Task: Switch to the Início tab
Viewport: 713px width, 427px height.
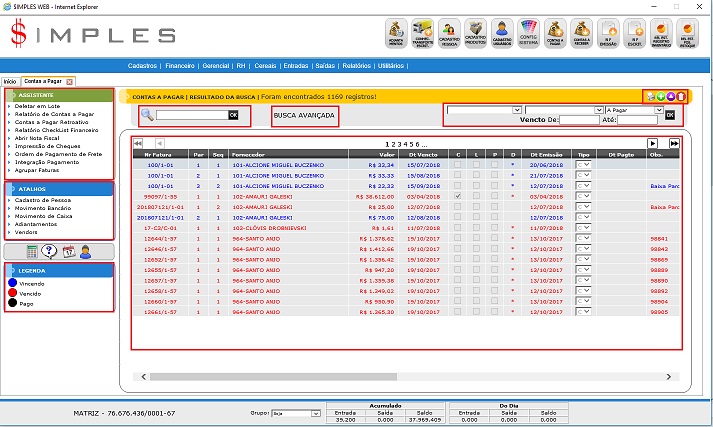Action: coord(10,80)
